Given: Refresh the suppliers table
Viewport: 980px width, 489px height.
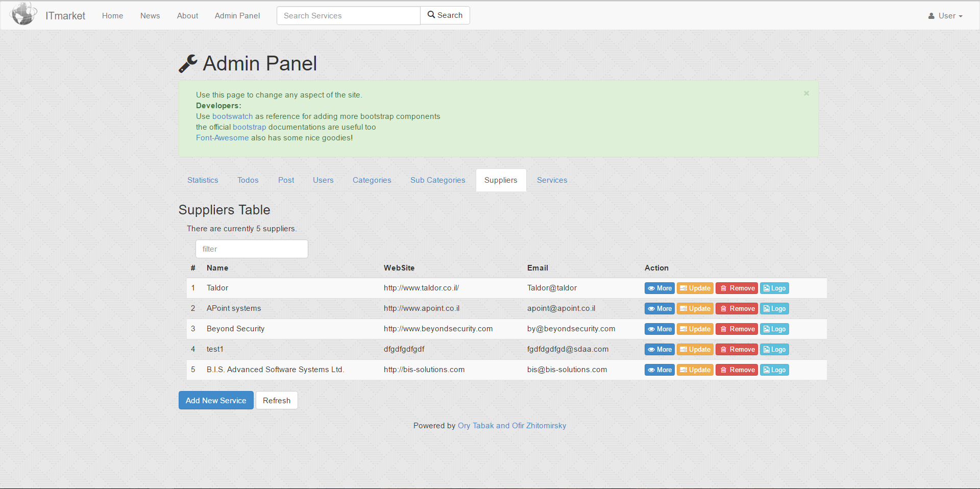Looking at the screenshot, I should pyautogui.click(x=277, y=401).
